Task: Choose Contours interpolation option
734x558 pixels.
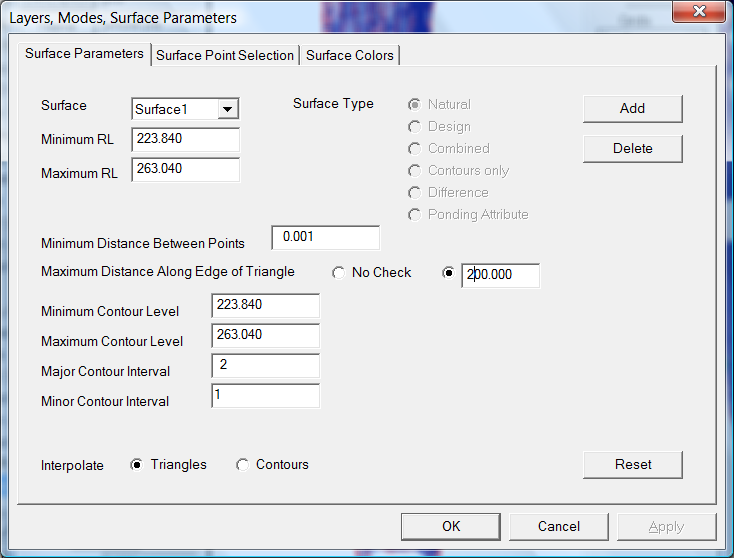Action: pyautogui.click(x=243, y=465)
